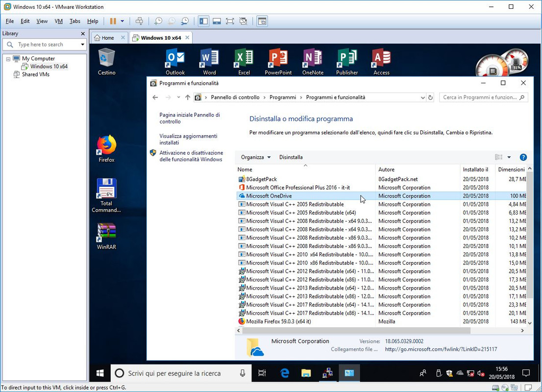542x392 pixels.
Task: Open the view options dropdown arrow
Action: click(509, 157)
